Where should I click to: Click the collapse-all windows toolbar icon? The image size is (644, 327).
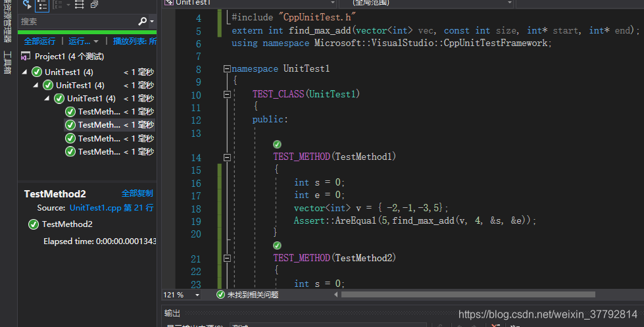pyautogui.click(x=95, y=5)
